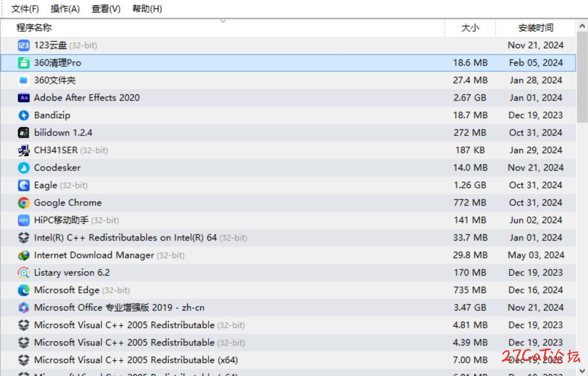Image resolution: width=588 pixels, height=376 pixels.
Task: Click the 4.81 MB size value
Action: click(470, 325)
